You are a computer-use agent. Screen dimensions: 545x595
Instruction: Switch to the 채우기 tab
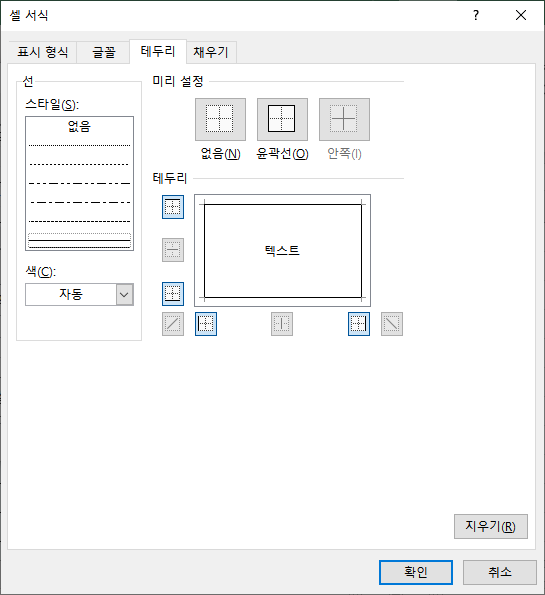[211, 52]
